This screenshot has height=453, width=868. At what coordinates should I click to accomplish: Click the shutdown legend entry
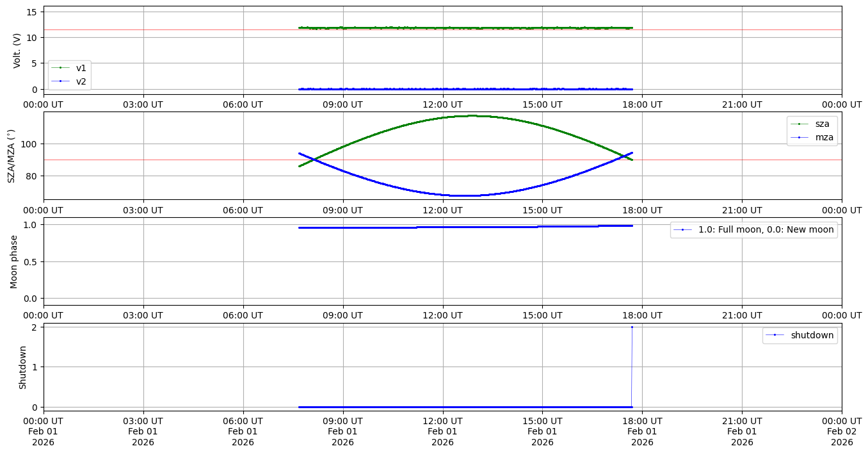(x=812, y=334)
